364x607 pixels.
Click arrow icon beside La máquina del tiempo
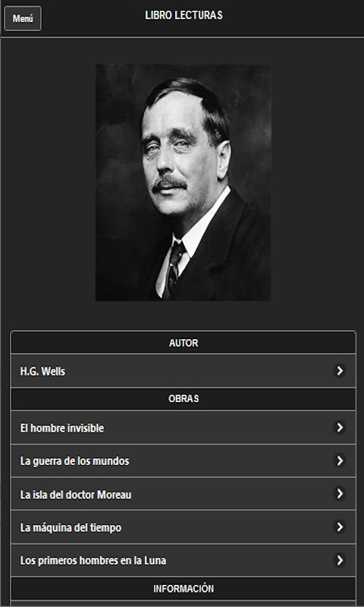click(x=340, y=527)
